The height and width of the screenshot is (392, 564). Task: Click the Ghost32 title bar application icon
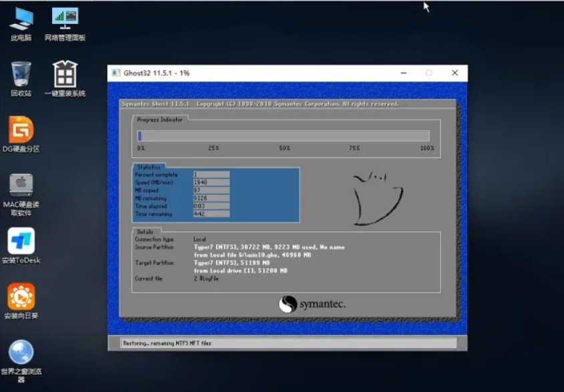pos(116,73)
